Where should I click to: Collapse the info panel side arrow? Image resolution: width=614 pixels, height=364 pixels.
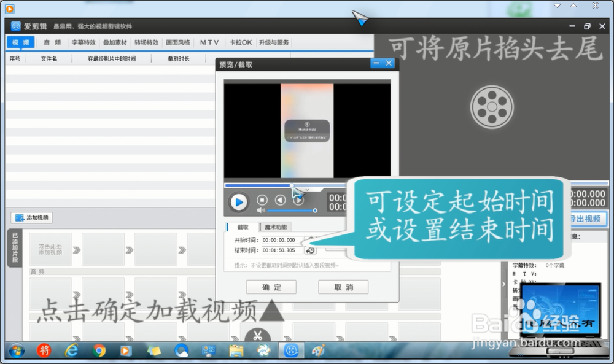[x=504, y=284]
